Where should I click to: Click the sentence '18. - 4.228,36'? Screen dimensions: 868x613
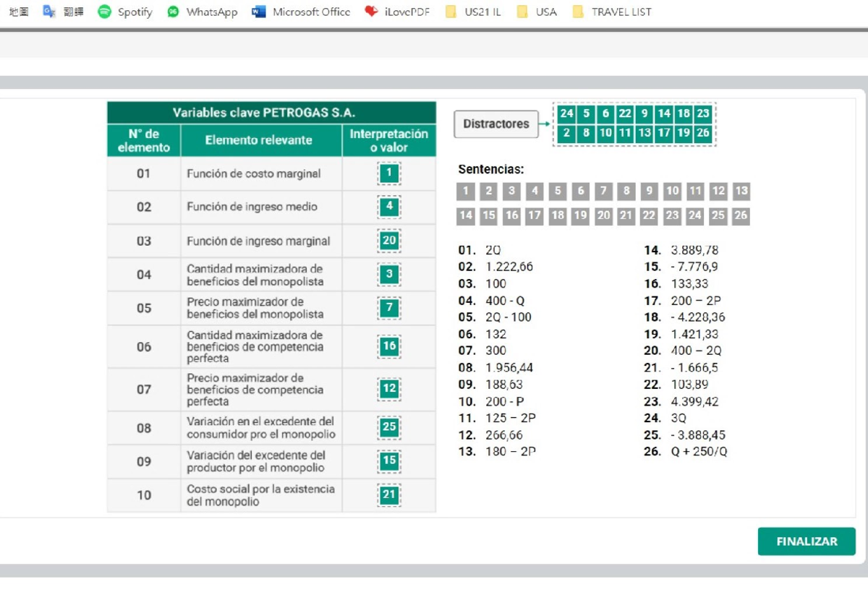click(684, 317)
